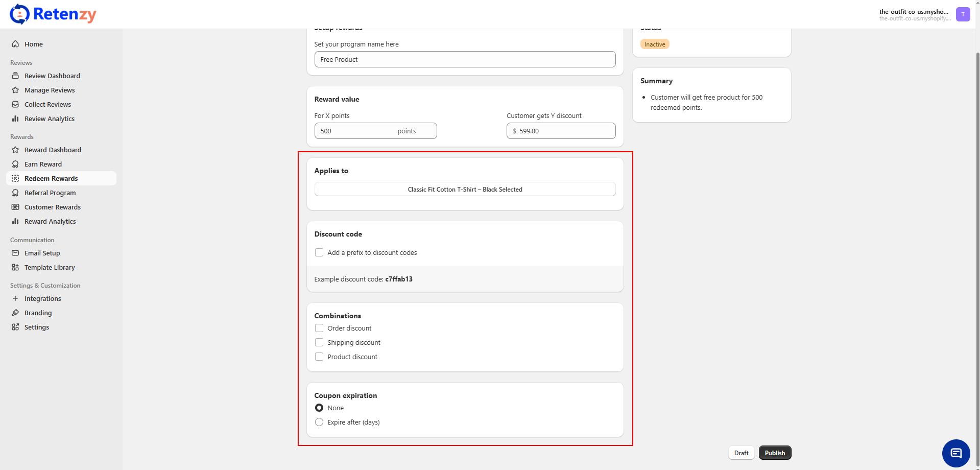
Task: Click the program name input field
Action: pyautogui.click(x=465, y=59)
